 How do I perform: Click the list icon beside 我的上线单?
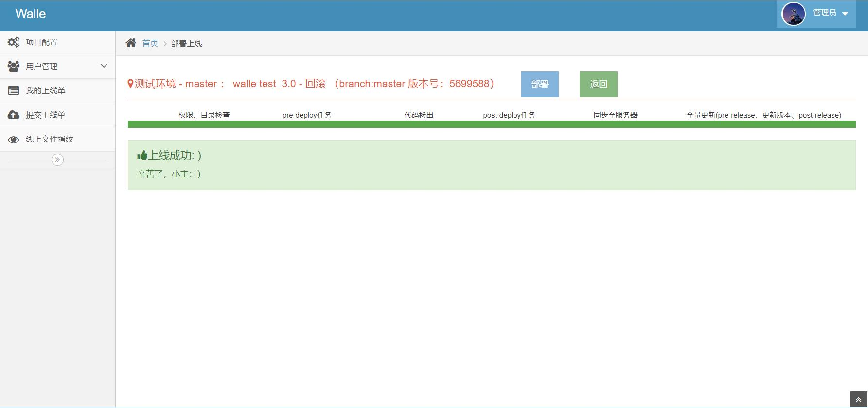pos(14,90)
